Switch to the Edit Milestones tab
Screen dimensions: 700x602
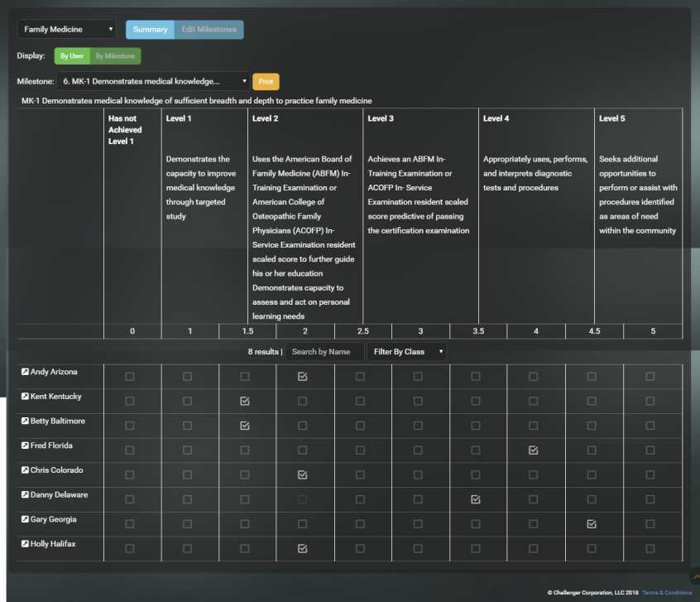209,30
